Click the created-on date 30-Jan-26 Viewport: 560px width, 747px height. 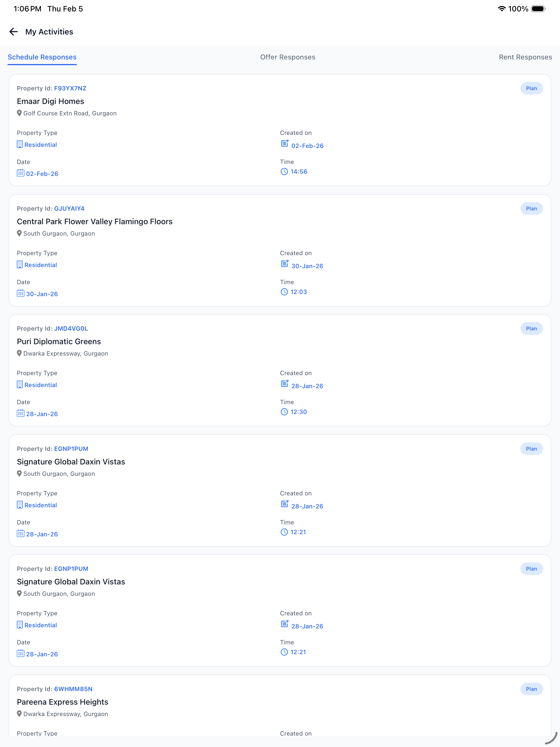coord(307,266)
